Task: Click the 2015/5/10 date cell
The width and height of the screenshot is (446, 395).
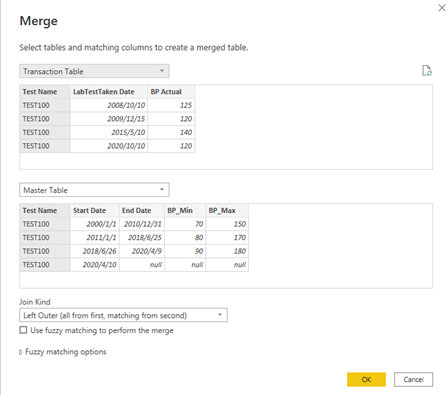Action: [109, 132]
